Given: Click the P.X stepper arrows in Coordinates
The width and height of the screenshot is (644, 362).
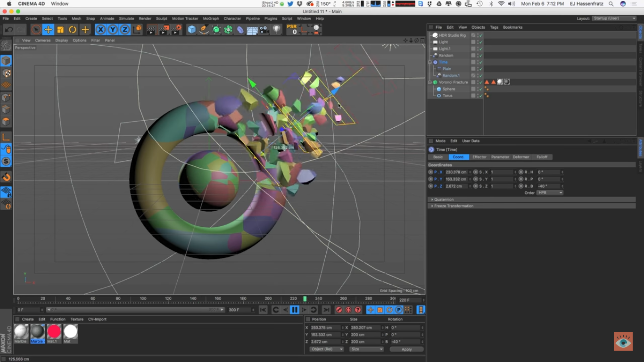Looking at the screenshot, I should tap(470, 172).
